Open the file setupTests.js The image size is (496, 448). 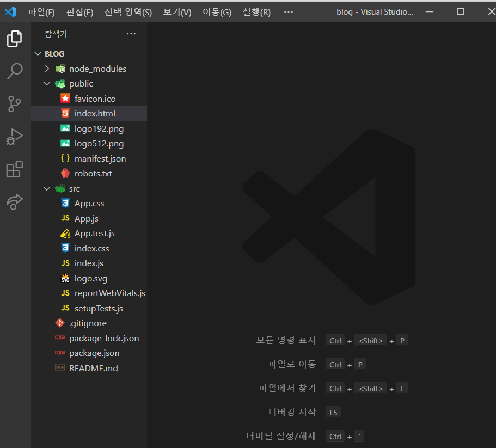99,308
